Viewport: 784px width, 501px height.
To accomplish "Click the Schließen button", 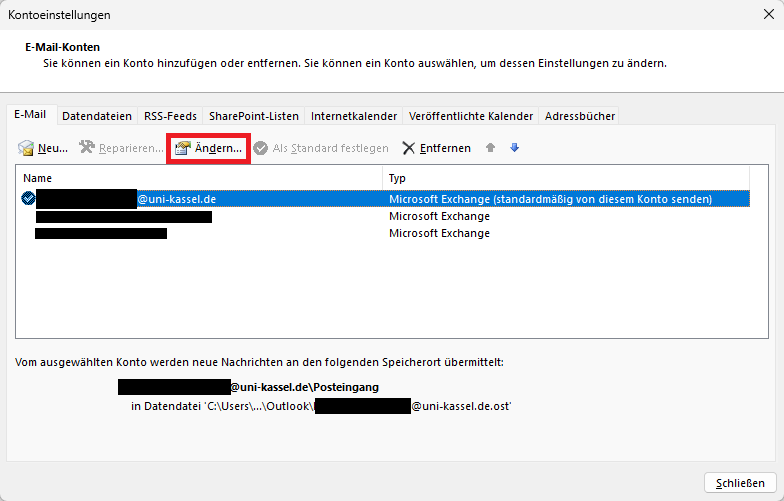I will 740,483.
